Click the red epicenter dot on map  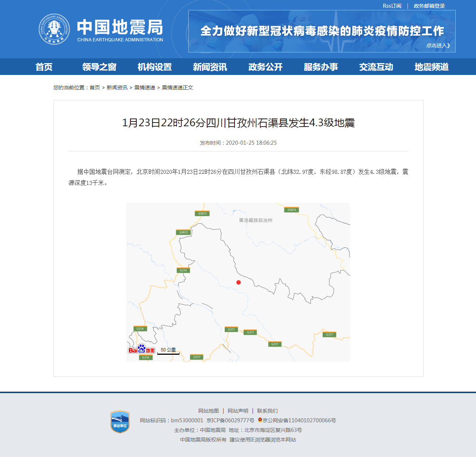coord(239,282)
